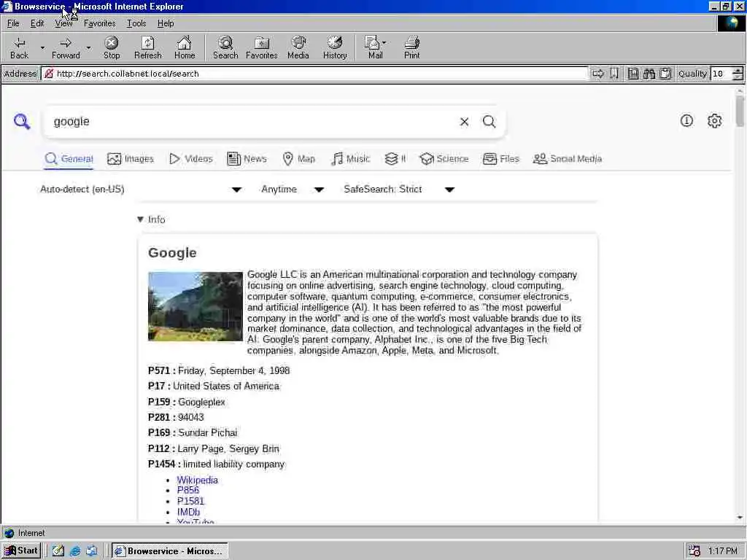The width and height of the screenshot is (747, 560).
Task: Open the Edit menu
Action: pyautogui.click(x=37, y=23)
